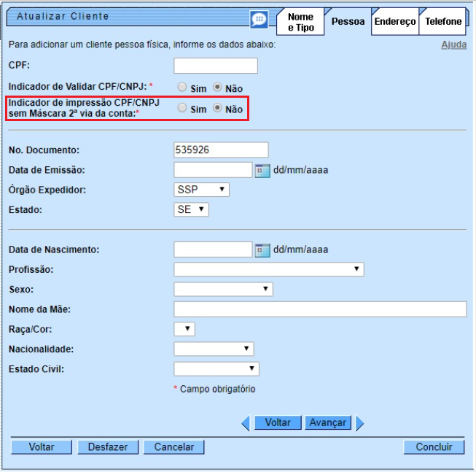This screenshot has width=476, height=472.
Task: Select Sim for impressão CPF/CNPJ sem Máscara
Action: 182,107
